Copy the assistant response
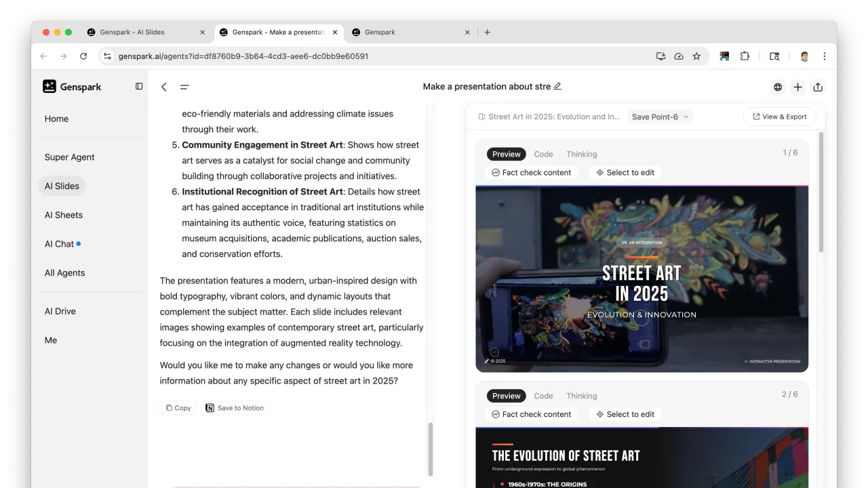The width and height of the screenshot is (868, 488). pyautogui.click(x=178, y=408)
